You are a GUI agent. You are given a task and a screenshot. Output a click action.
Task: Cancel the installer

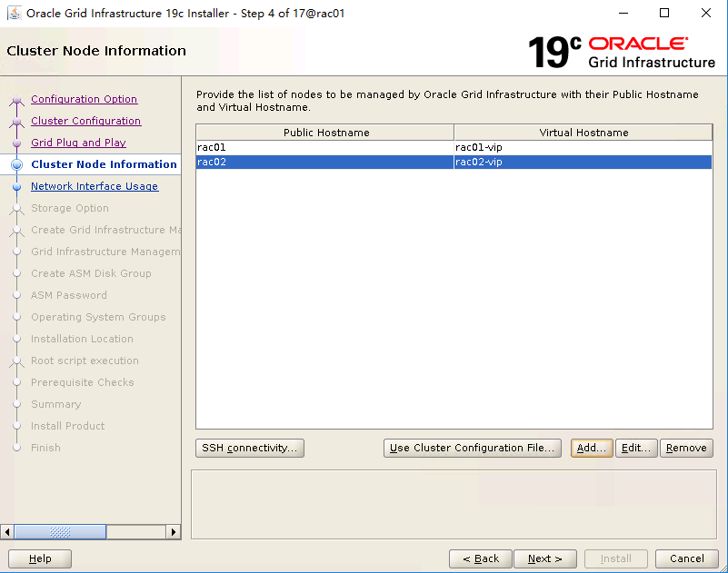[687, 558]
